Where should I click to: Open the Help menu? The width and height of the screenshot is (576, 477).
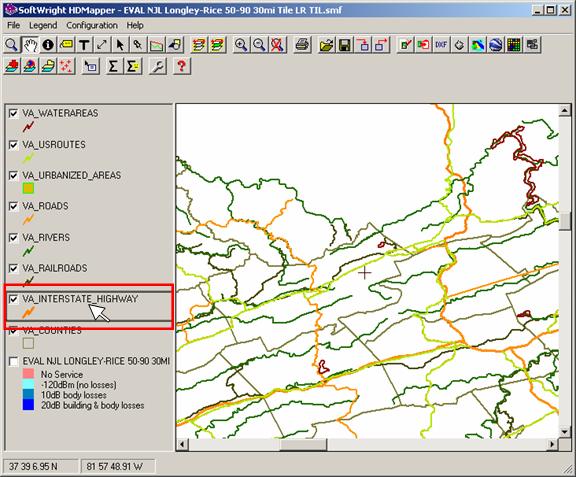(135, 25)
